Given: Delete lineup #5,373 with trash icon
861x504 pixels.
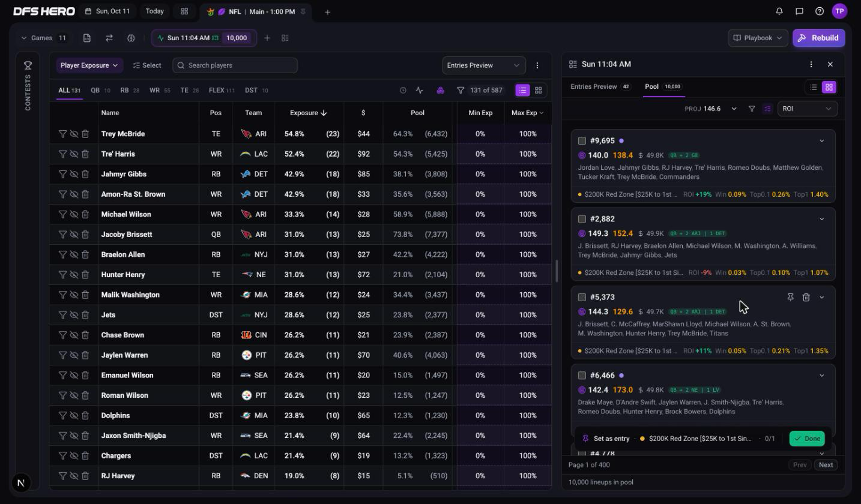Looking at the screenshot, I should tap(806, 297).
